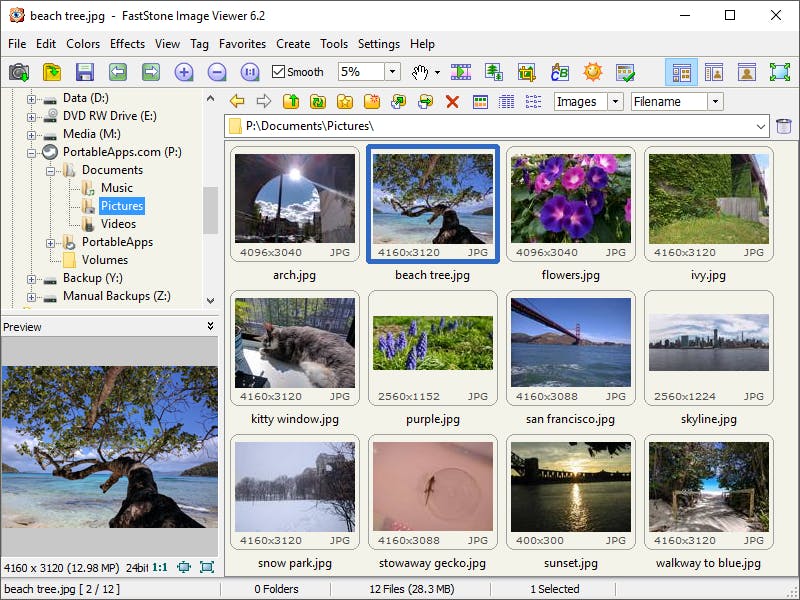Toggle fit-to-window icon in preview panel
The image size is (800, 600).
pos(183,567)
